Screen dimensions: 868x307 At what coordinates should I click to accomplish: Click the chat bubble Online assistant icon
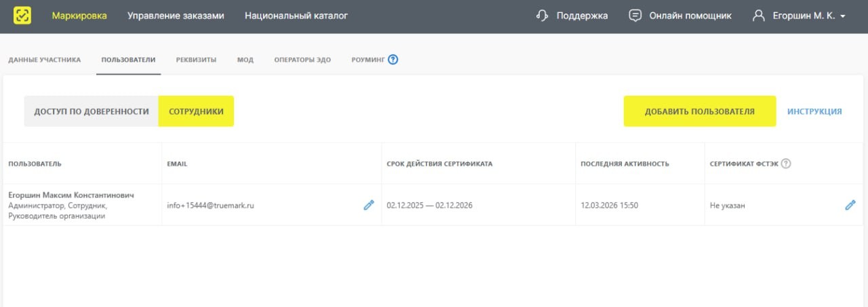(635, 16)
